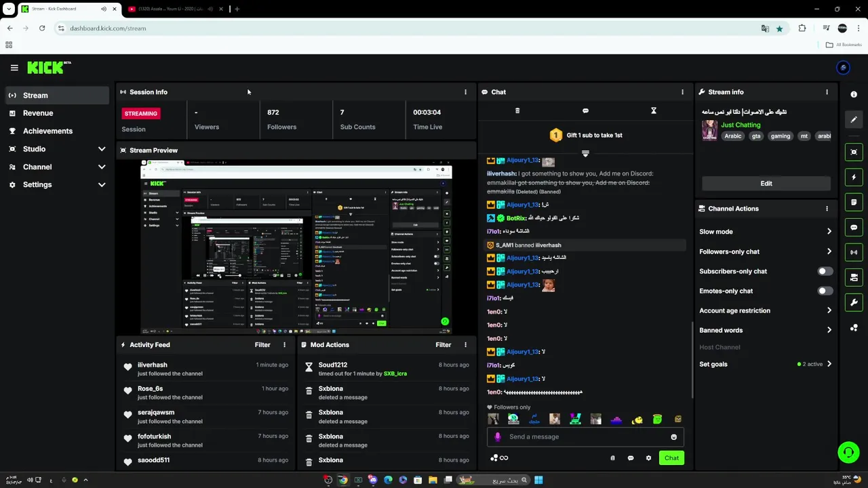Click the pencil edit icon in the right sidebar

[x=854, y=119]
